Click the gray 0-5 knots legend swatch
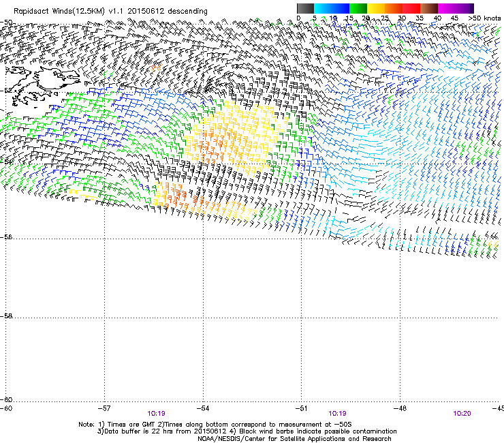Viewport: 504px width, 443px height. 305,8
